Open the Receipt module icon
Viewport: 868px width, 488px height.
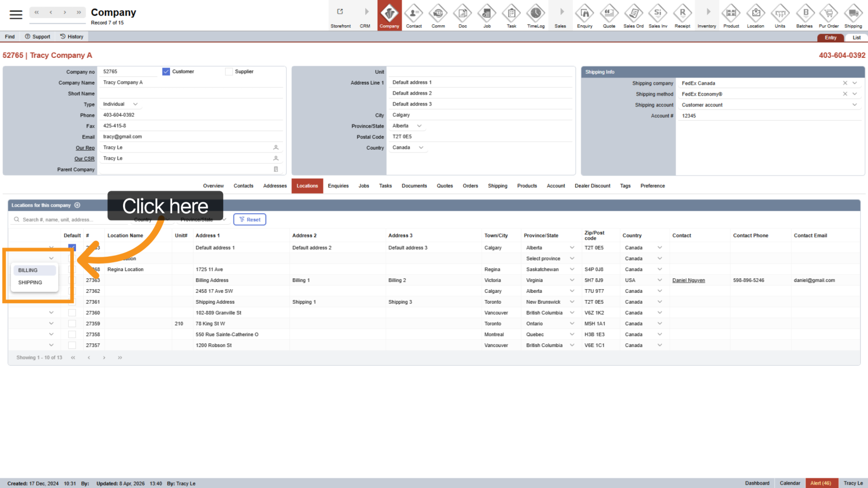pyautogui.click(x=683, y=15)
